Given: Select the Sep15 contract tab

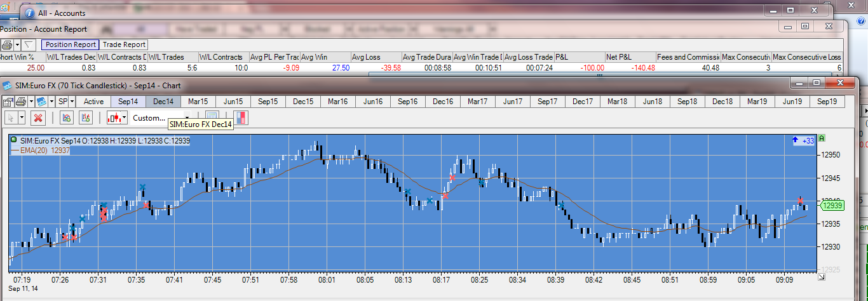Looking at the screenshot, I should pos(268,102).
